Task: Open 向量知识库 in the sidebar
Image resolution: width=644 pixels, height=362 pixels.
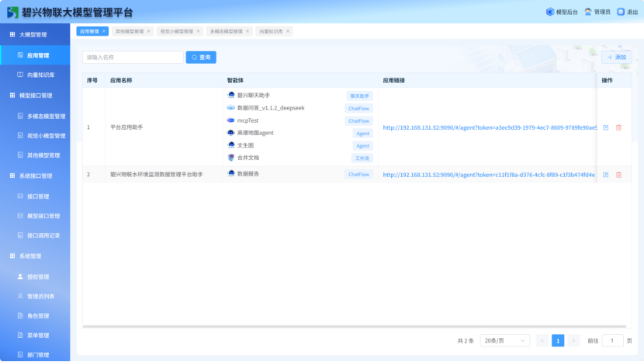Action: 35,75
